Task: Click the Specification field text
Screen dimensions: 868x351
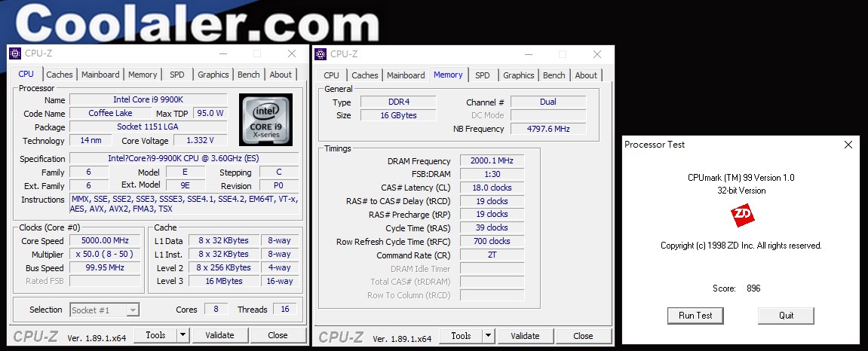Action: (184, 159)
